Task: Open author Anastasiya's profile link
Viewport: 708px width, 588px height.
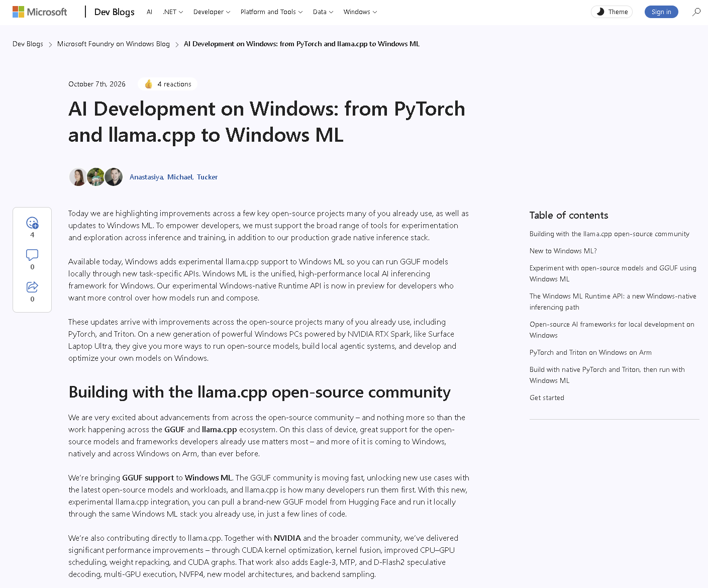Action: click(147, 177)
